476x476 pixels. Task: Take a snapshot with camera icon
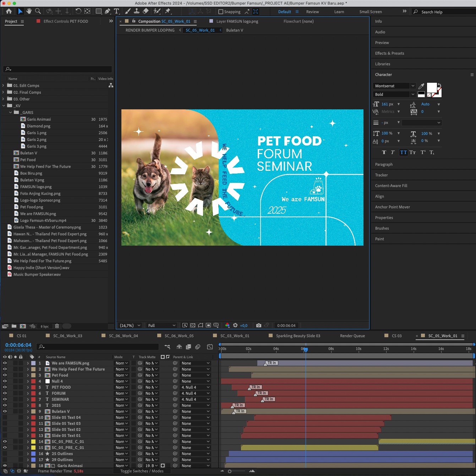259,325
